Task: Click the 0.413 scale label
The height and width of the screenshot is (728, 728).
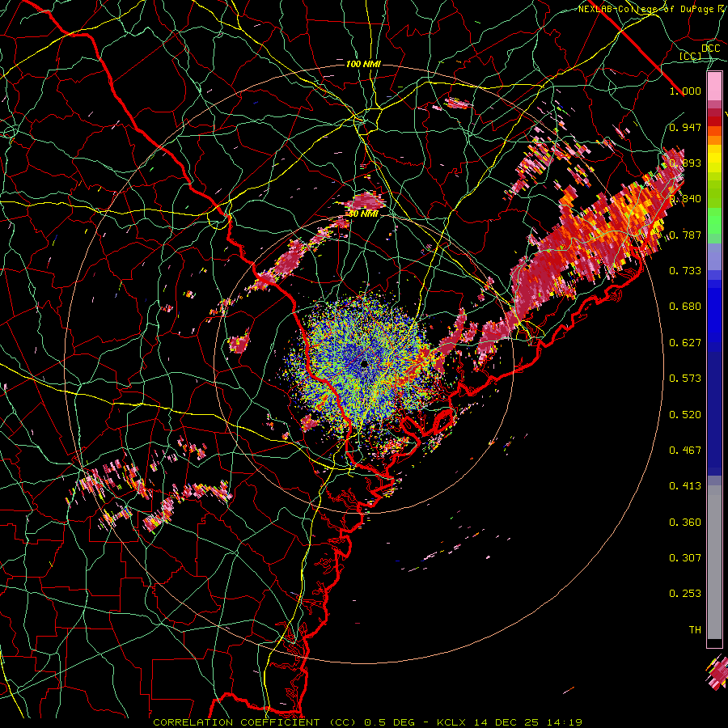Action: click(x=685, y=486)
